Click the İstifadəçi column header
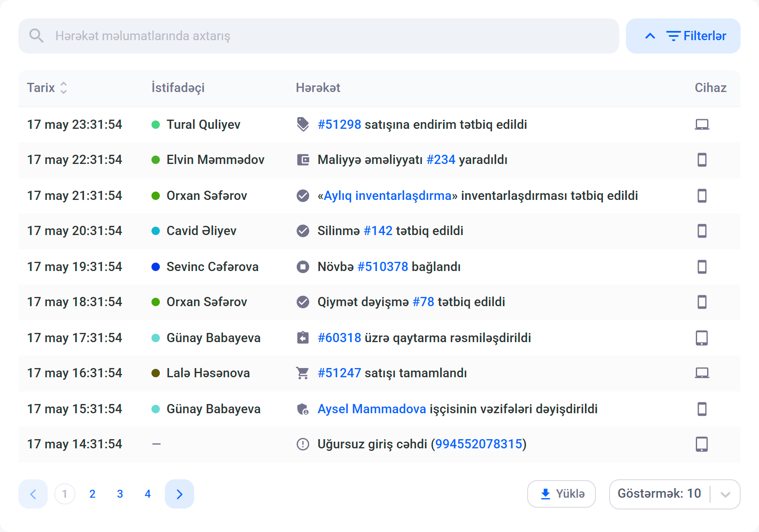This screenshot has width=759, height=532. [178, 88]
